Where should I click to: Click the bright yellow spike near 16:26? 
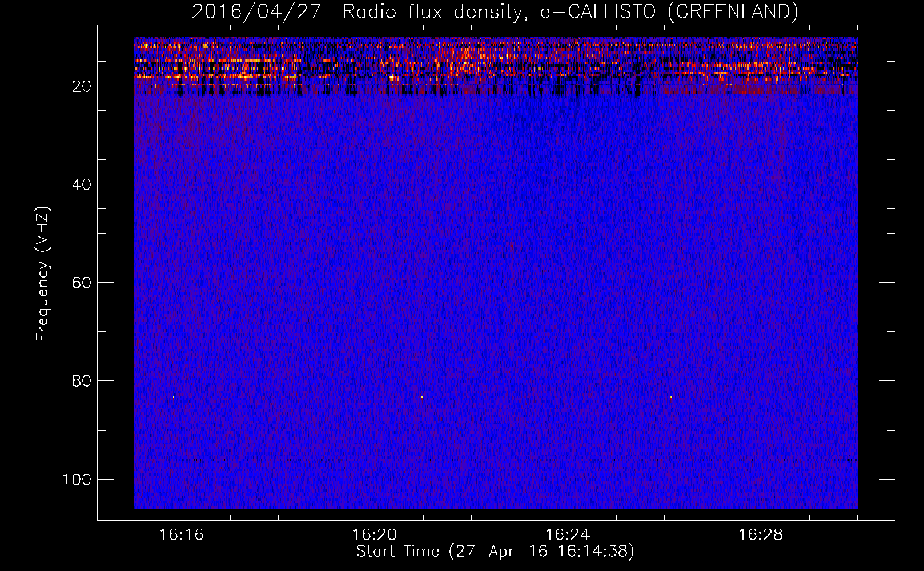[671, 396]
